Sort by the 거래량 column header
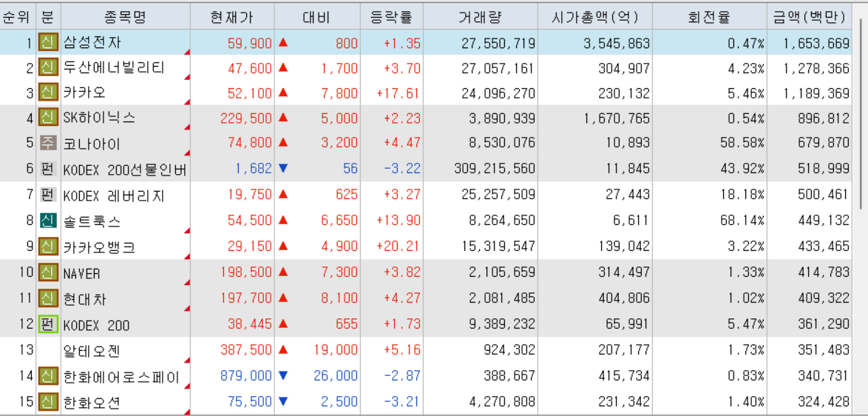Image resolution: width=868 pixels, height=416 pixels. point(480,17)
